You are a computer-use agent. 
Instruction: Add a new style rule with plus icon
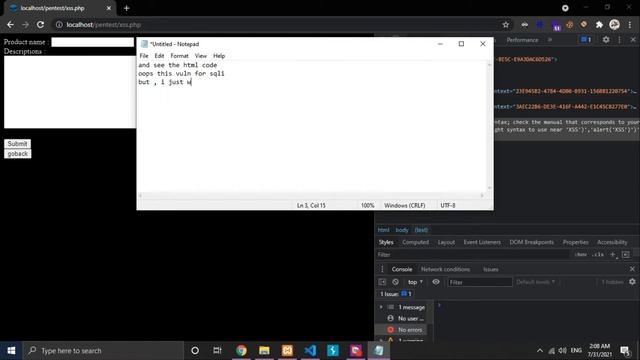pos(613,255)
